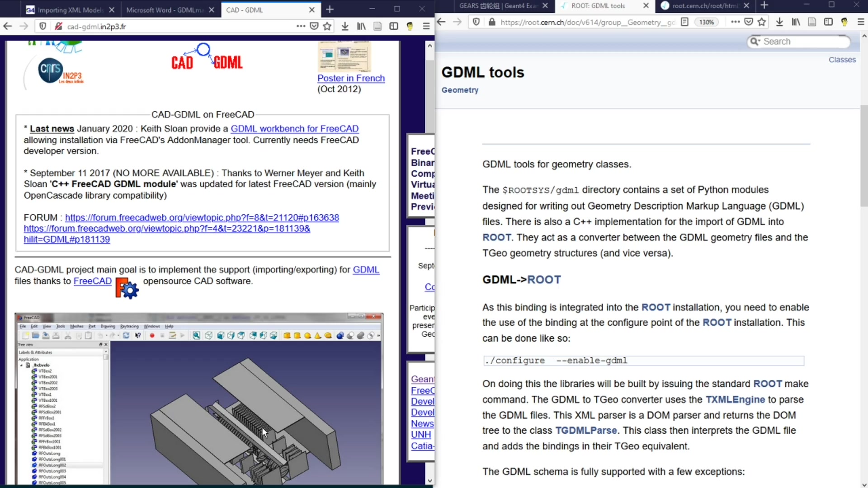The image size is (868, 488).
Task: Reset the 130% zoom level indicator
Action: (707, 22)
